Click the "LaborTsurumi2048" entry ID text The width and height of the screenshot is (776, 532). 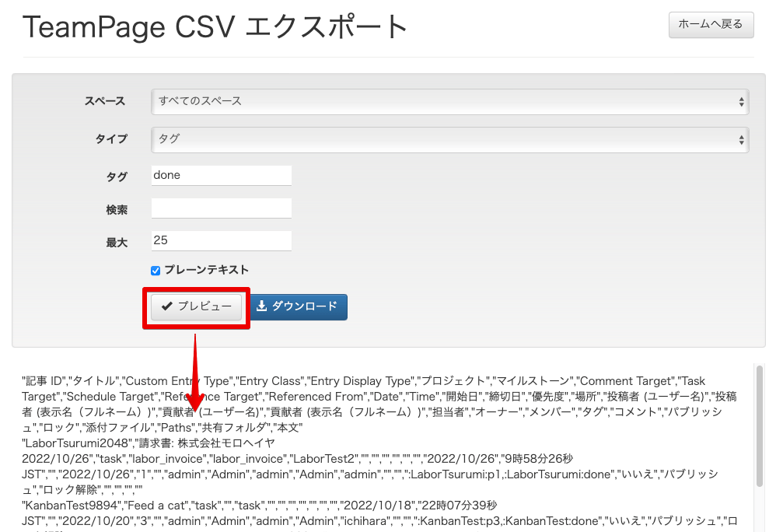[78, 443]
